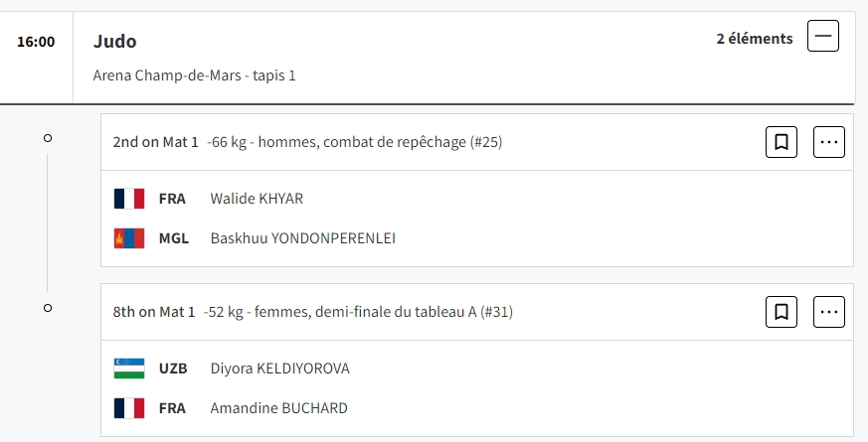Click the Arena Champ-de-Mars venue text
Image resolution: width=868 pixels, height=442 pixels.
click(x=194, y=74)
